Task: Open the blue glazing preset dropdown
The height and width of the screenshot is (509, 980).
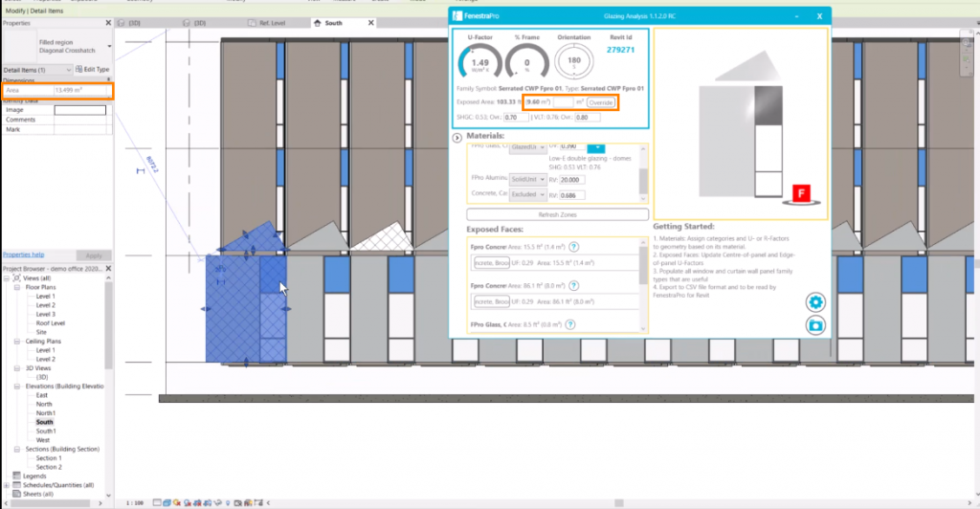Action: pos(596,147)
